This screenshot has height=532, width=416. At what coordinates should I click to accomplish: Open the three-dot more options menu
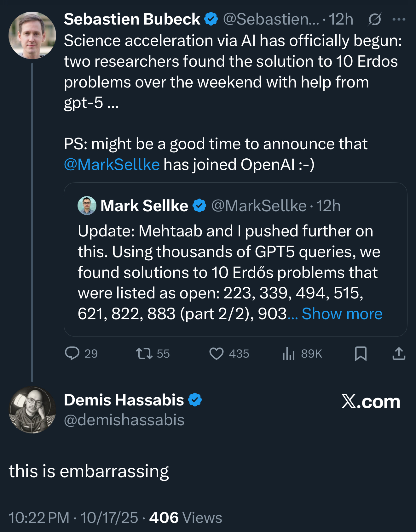399,19
